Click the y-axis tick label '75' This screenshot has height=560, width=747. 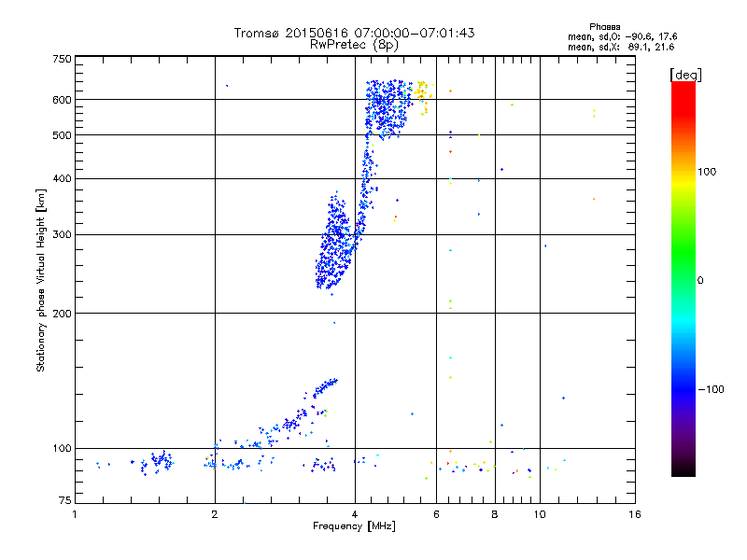tap(65, 500)
